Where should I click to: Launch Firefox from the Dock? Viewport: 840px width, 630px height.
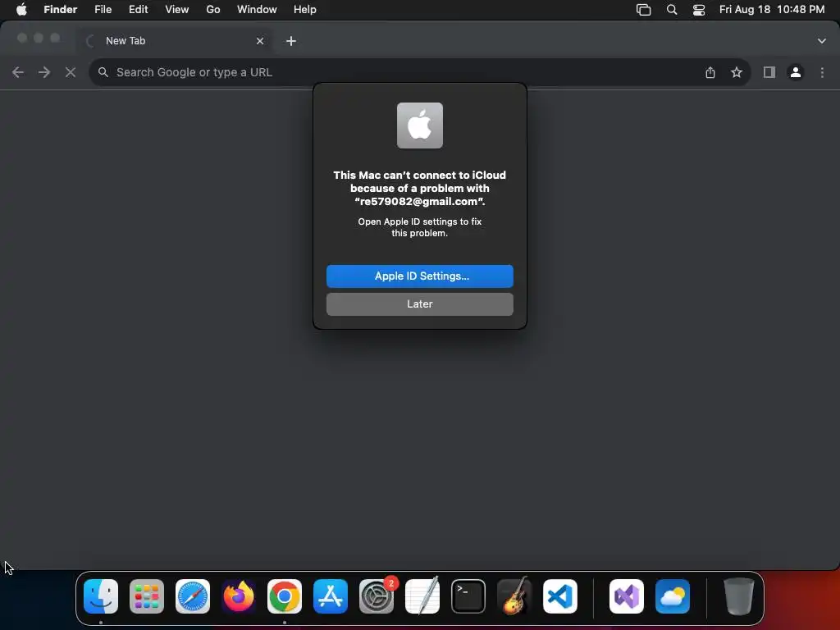tap(239, 596)
